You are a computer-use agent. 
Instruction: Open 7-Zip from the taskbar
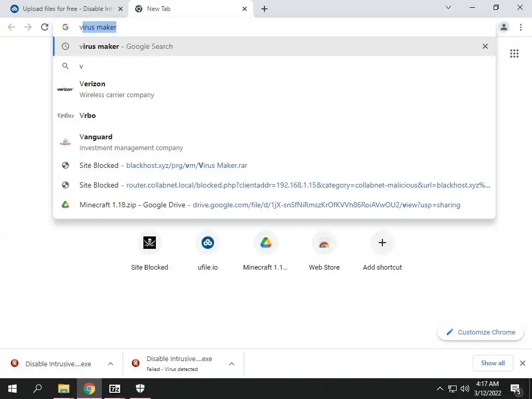[x=115, y=389]
